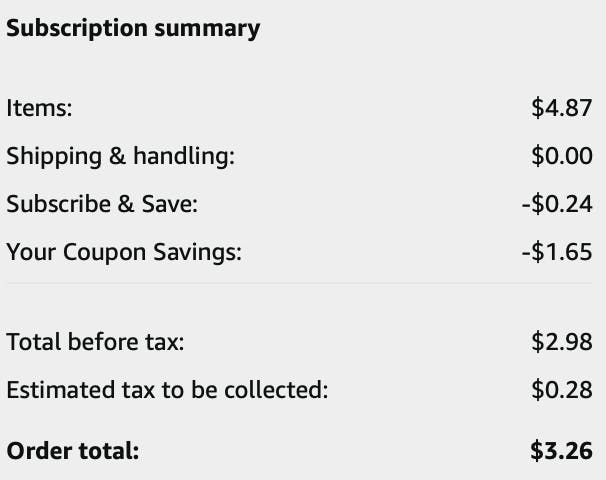Select the Subscribe & Save label
The image size is (606, 480).
click(x=103, y=204)
